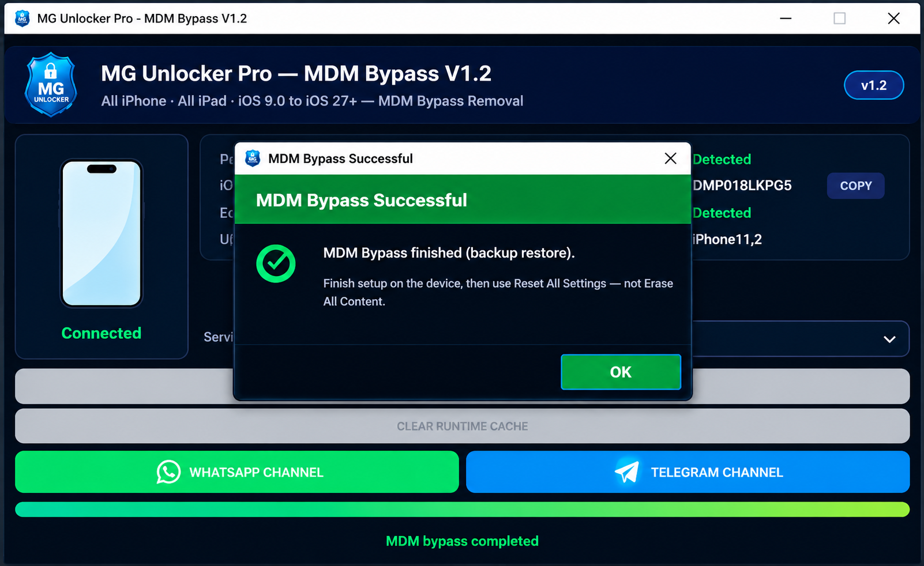Copy the serial number with the COPY button

coord(855,186)
